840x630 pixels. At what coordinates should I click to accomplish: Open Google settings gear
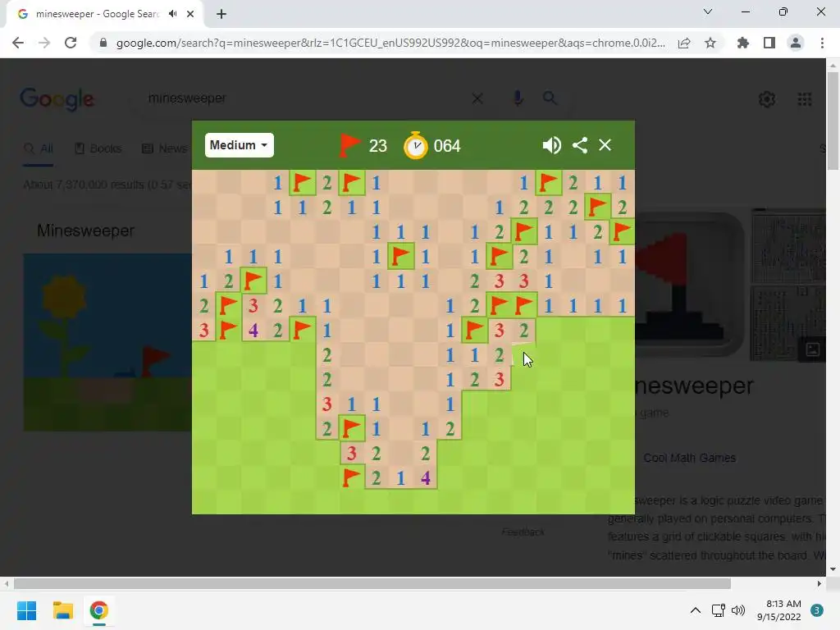click(767, 99)
